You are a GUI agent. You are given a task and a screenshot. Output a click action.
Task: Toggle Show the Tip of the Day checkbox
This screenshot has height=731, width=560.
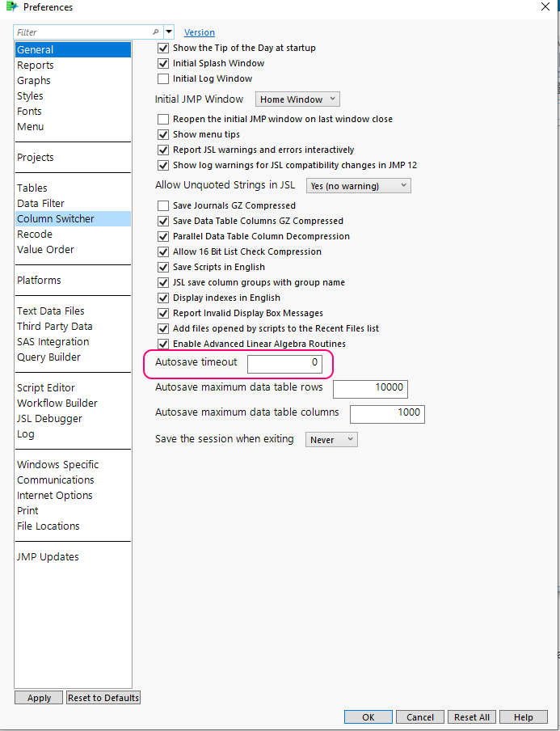pos(163,48)
